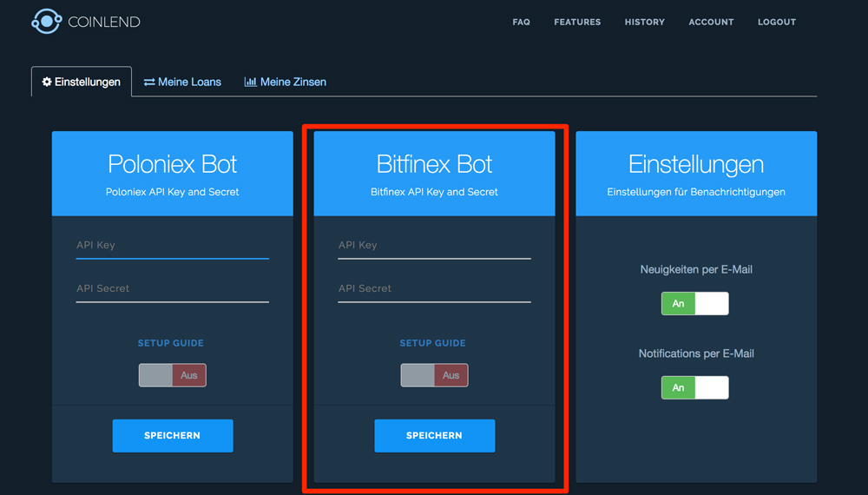
Task: Click the 'Neuigkeiten per E-Mail' label
Action: (696, 270)
